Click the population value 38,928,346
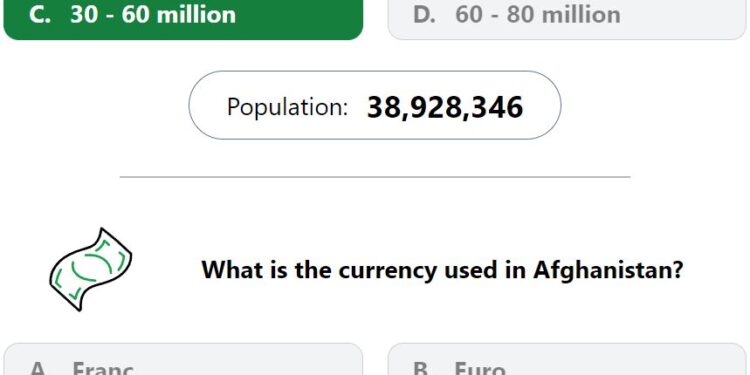The image size is (750, 375). click(445, 107)
